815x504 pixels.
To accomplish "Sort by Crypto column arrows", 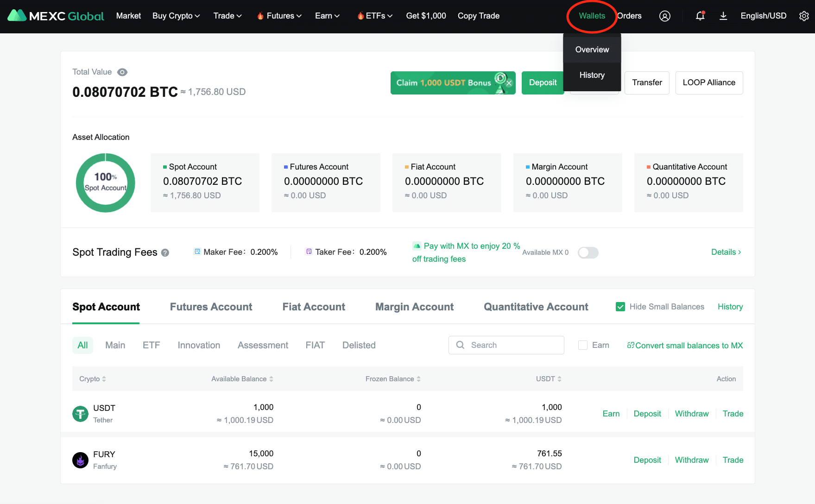I will click(x=104, y=379).
